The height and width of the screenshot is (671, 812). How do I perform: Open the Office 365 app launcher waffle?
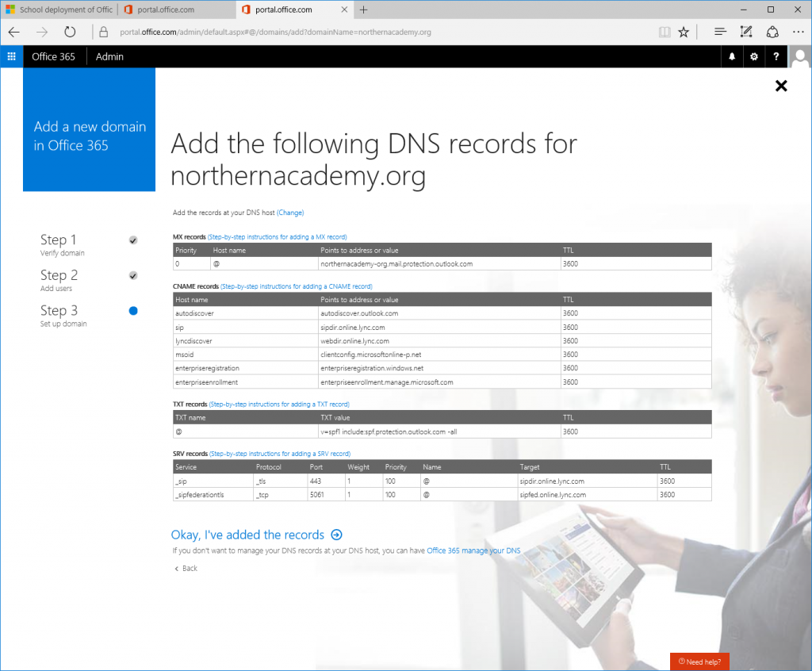[11, 56]
